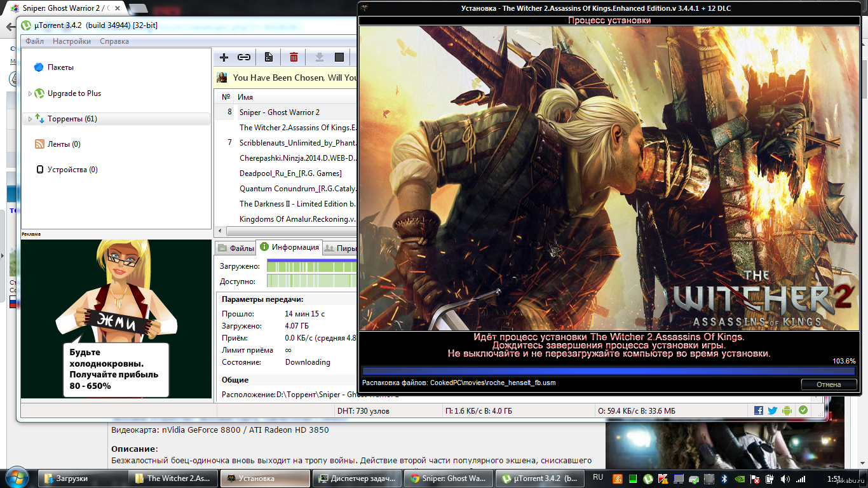Click upload speed О: 59.4 КБ/с status entry
Screen dimensions: 868x488
[x=637, y=411]
